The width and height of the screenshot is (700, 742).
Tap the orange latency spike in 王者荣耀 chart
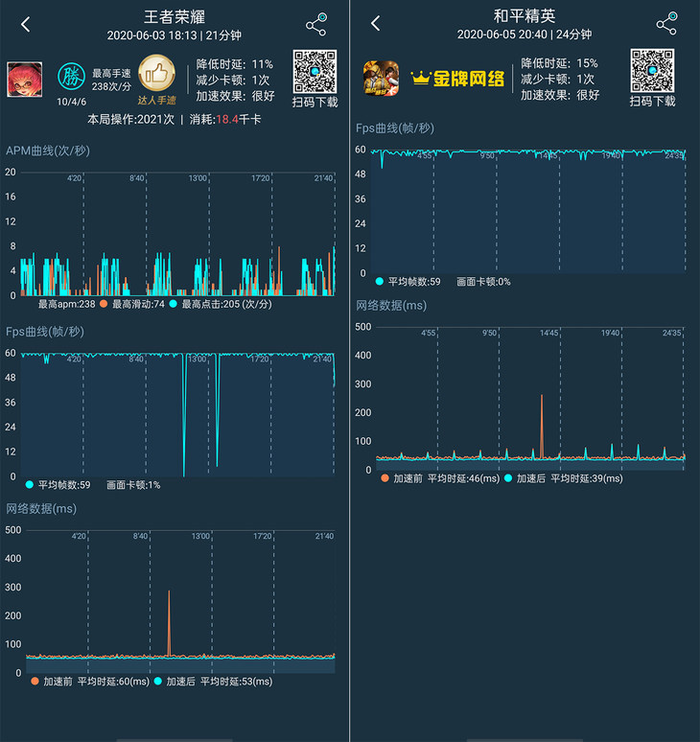pyautogui.click(x=169, y=623)
